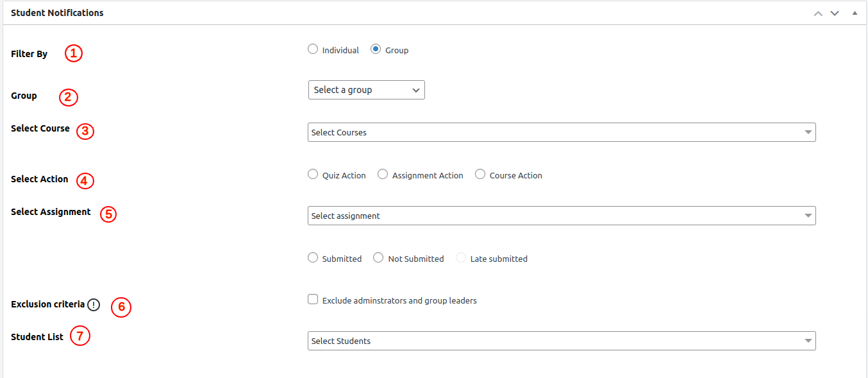Click the Exclusion criteria info icon

point(94,305)
